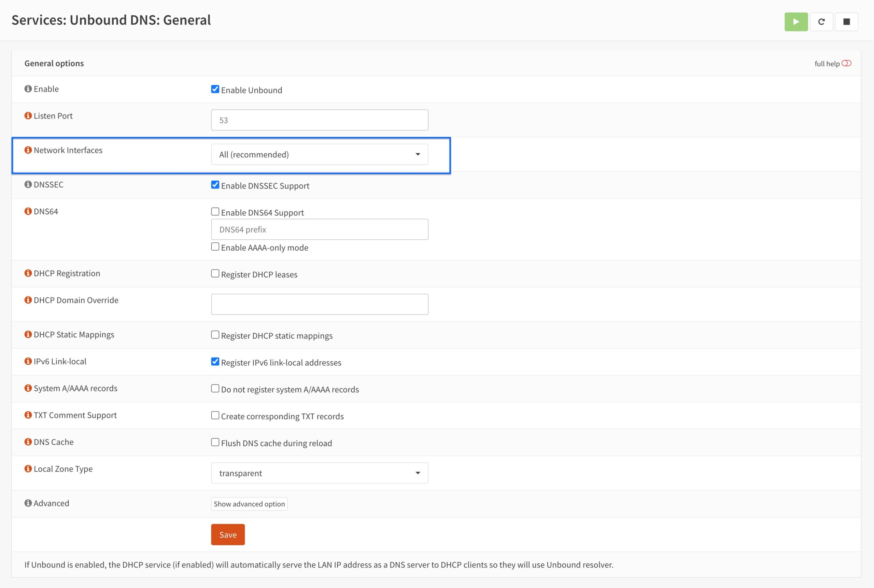
Task: Click the IPv6 Link-local label
Action: click(60, 362)
